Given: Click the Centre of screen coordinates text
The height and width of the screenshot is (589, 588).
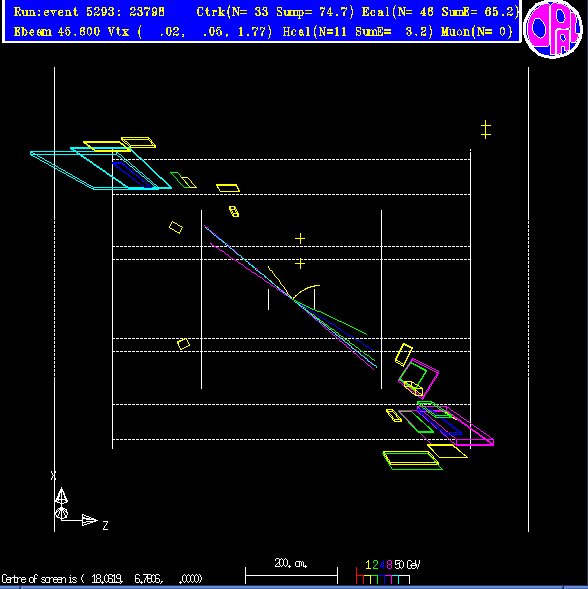Looking at the screenshot, I should point(101,578).
